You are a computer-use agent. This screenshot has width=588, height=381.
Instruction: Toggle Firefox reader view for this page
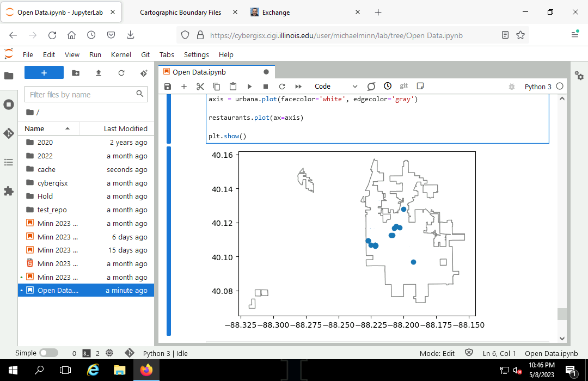pyautogui.click(x=505, y=35)
